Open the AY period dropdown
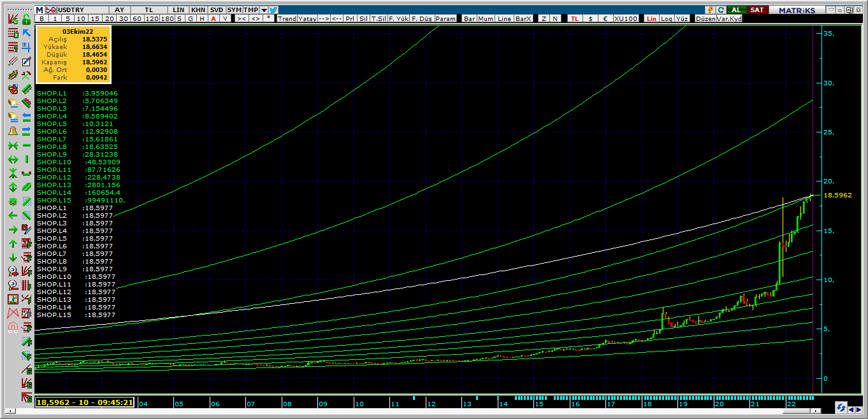The image size is (868, 419). (x=120, y=10)
